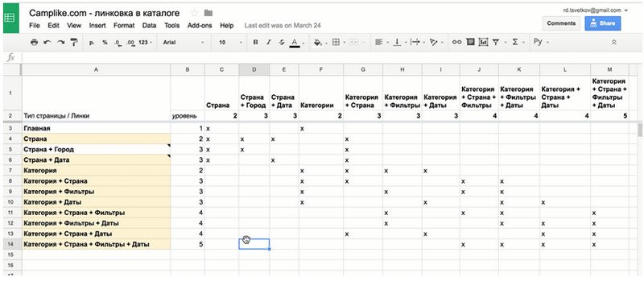Toggle italic formatting

pyautogui.click(x=269, y=42)
